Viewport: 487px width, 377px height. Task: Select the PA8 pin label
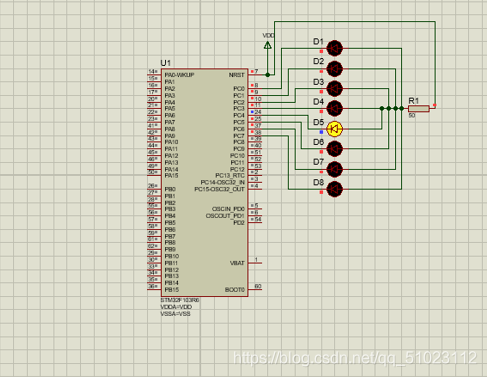coord(170,129)
